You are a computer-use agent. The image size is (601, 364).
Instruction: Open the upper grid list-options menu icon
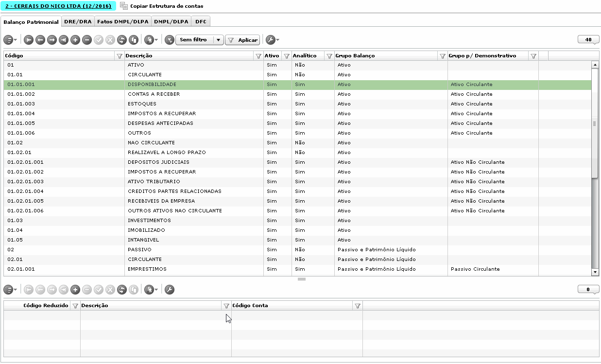10,40
